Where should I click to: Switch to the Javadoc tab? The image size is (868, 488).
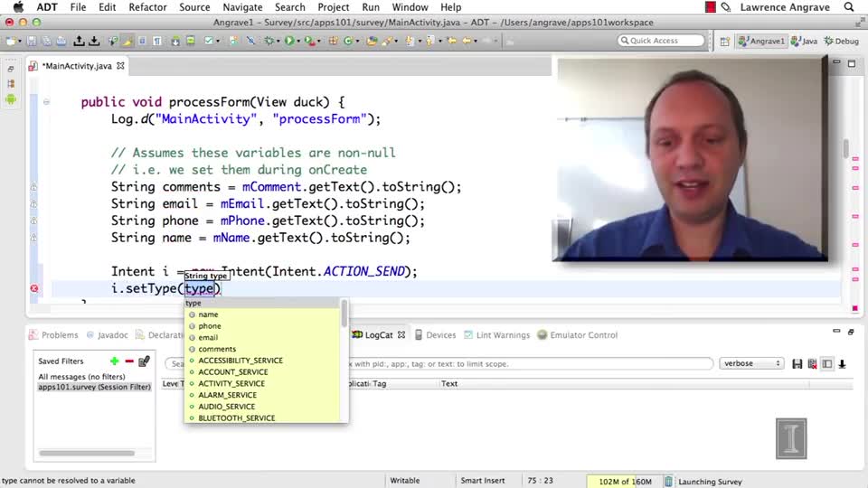click(x=108, y=335)
